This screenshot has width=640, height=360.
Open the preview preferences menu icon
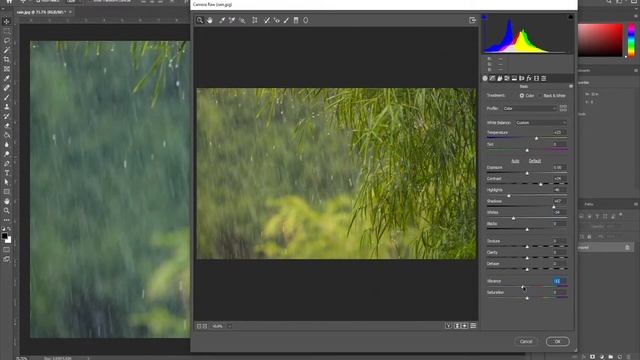tap(473, 326)
